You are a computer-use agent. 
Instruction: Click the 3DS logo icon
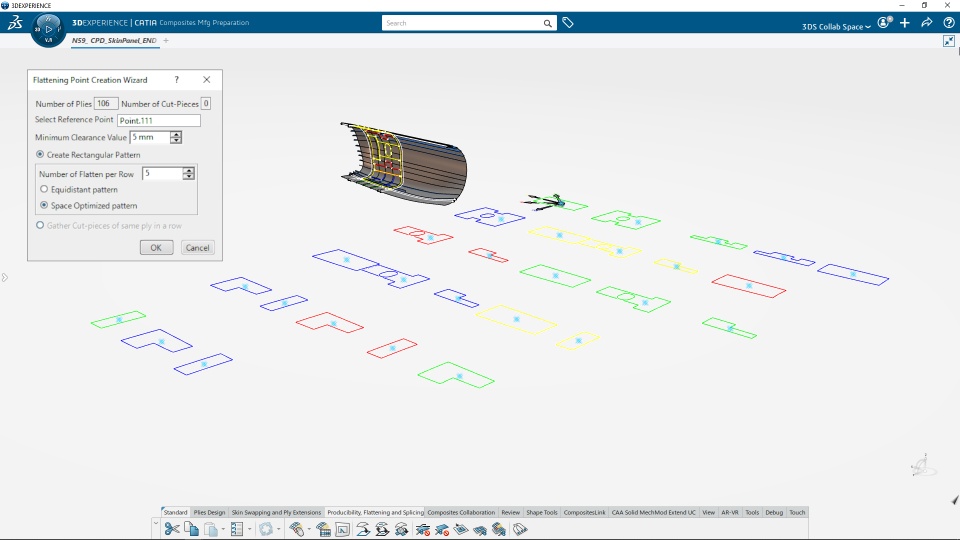15,23
